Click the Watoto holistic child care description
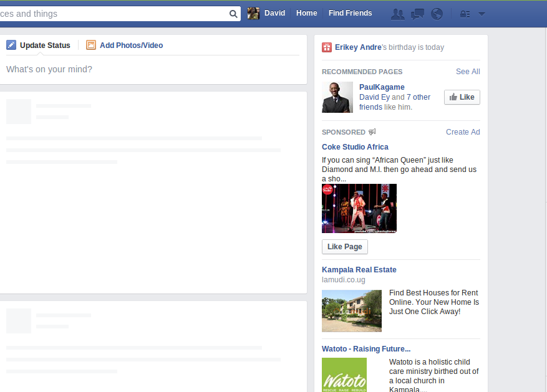This screenshot has height=392, width=547. pos(434,376)
